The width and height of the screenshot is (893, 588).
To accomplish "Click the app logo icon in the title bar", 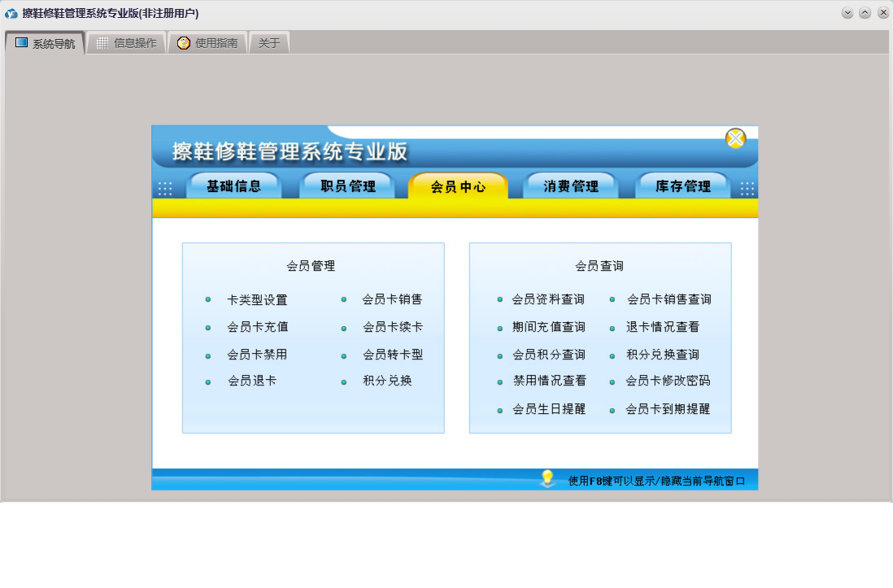I will click(x=11, y=13).
